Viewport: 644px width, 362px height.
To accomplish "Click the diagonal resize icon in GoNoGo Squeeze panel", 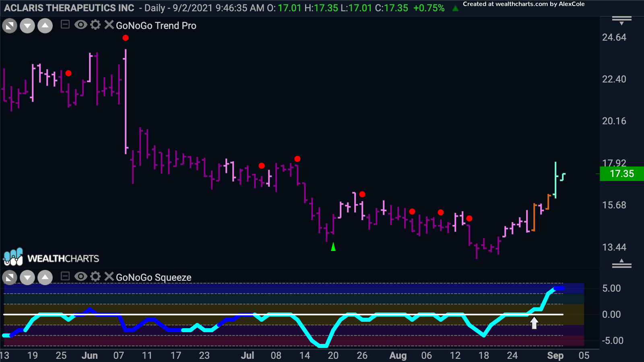I will pyautogui.click(x=10, y=278).
